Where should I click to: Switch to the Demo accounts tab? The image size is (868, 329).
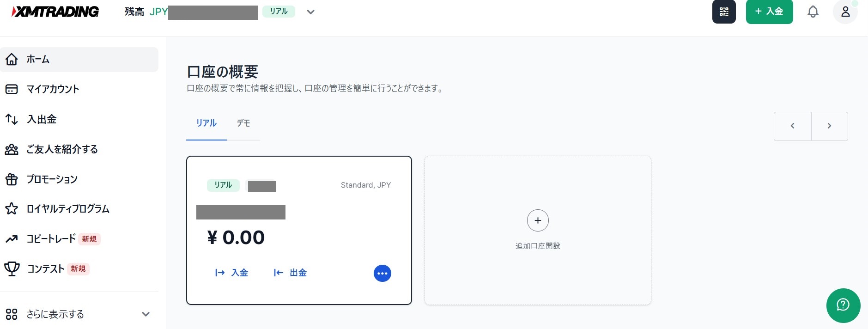[x=243, y=123]
